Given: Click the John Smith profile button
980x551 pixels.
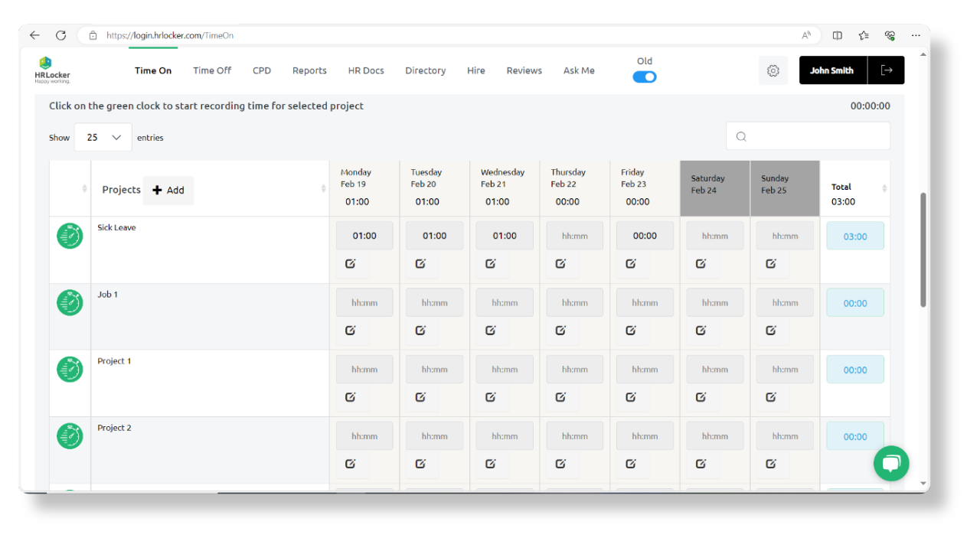Looking at the screenshot, I should pyautogui.click(x=832, y=70).
